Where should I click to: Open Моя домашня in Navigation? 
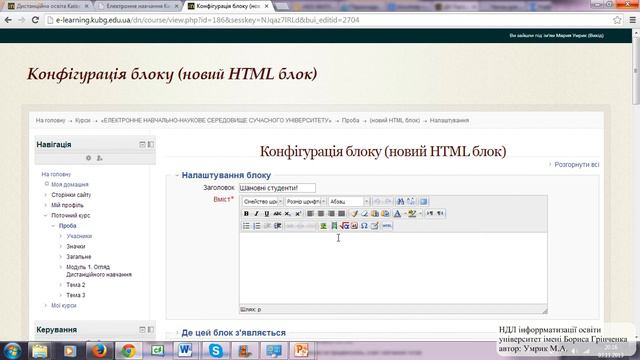tap(70, 184)
